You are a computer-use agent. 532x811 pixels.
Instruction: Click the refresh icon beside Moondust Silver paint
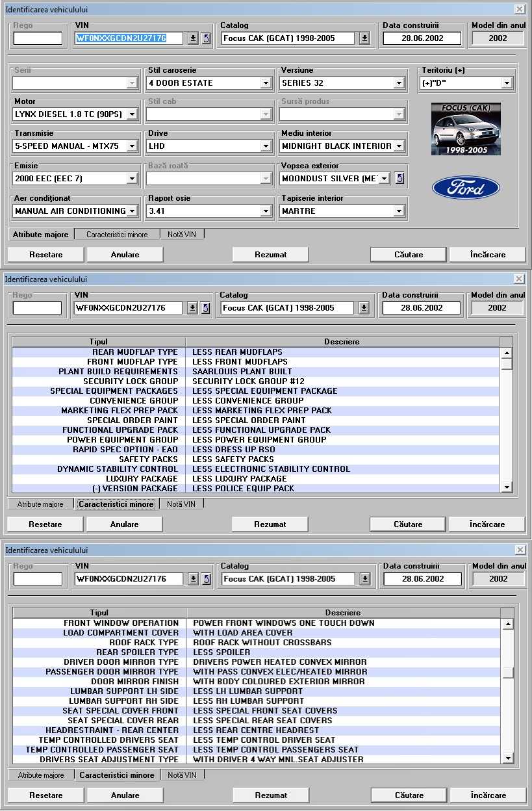[x=399, y=178]
